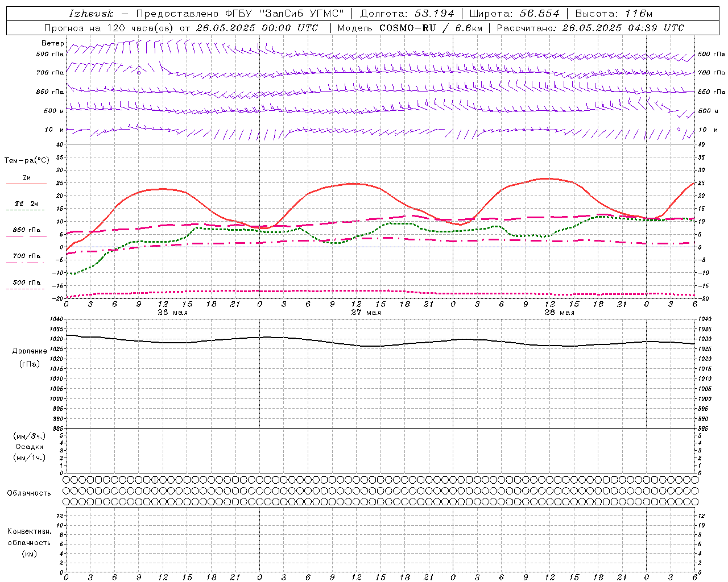Click the left-axis -20 temperature value

[x=59, y=298]
